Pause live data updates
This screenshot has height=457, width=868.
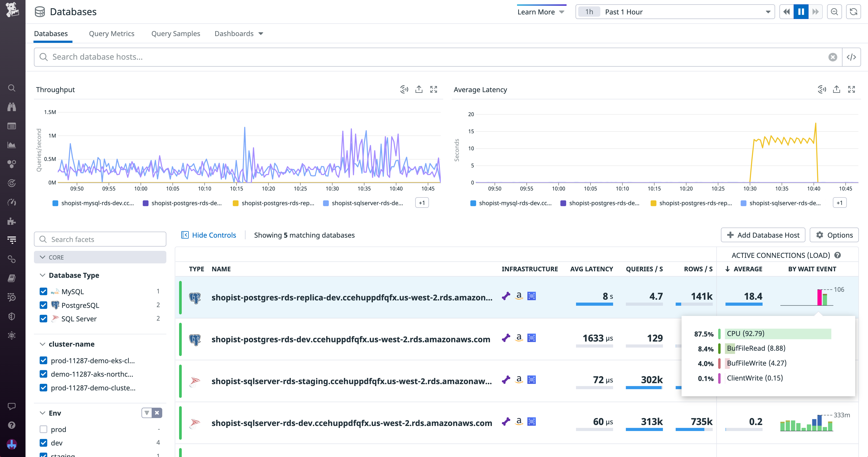tap(801, 12)
